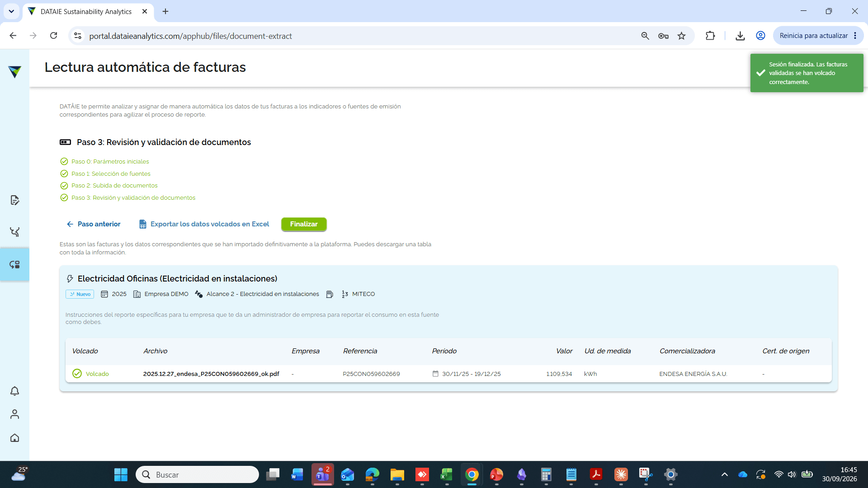The height and width of the screenshot is (488, 868).
Task: Click the DATAIE logo in the sidebar
Action: [x=14, y=71]
